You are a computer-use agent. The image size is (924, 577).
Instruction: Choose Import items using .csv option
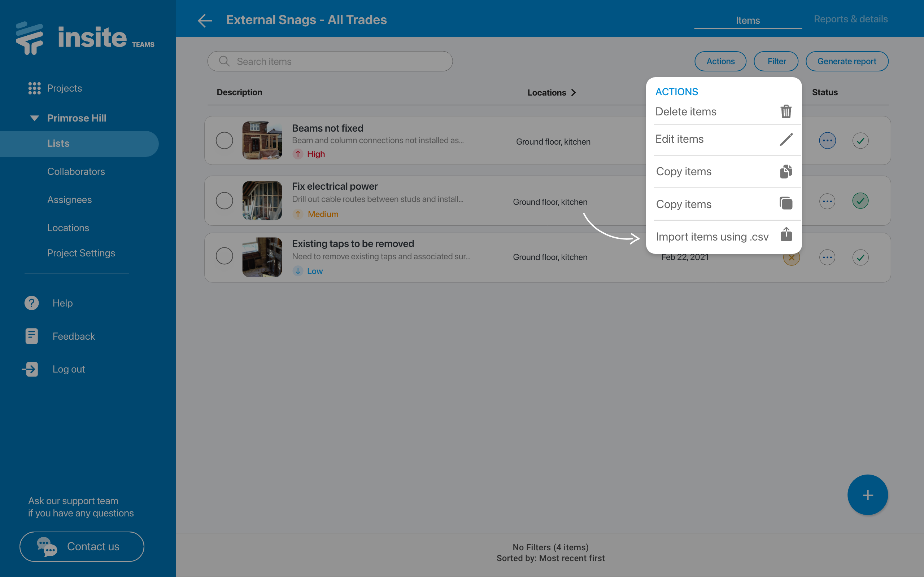[x=712, y=237]
